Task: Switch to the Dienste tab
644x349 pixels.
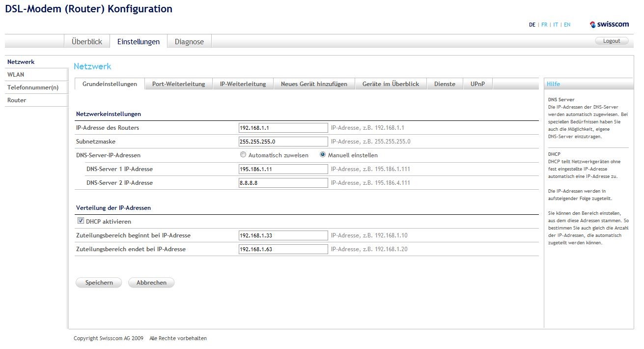Action: (x=445, y=84)
